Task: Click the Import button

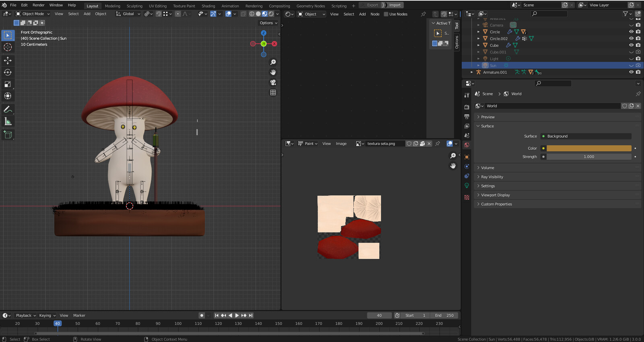Action: click(394, 5)
